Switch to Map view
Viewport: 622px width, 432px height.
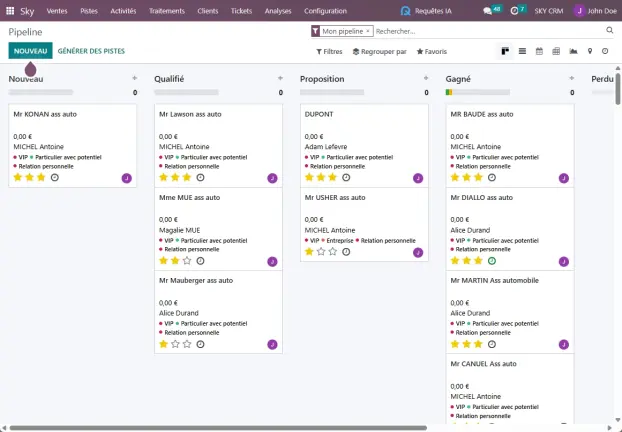(x=590, y=51)
